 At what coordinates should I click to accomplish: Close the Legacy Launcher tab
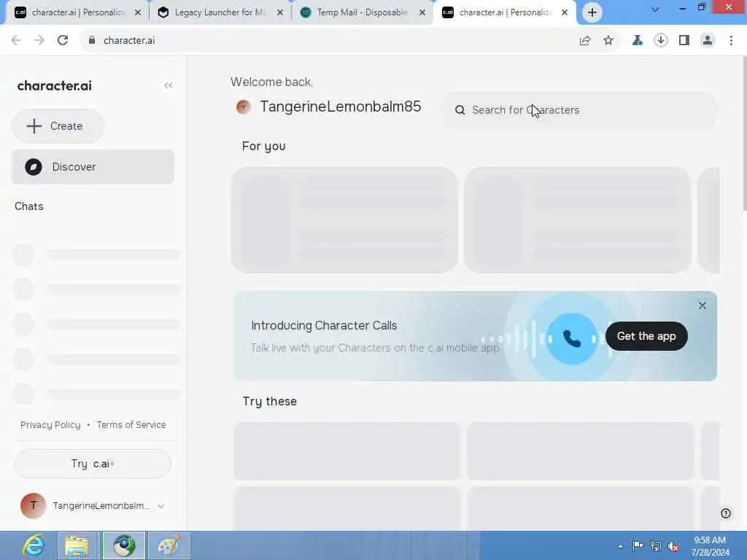click(280, 12)
